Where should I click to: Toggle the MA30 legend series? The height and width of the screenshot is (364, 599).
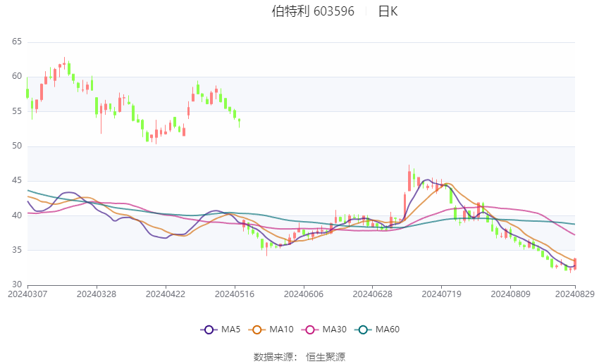[324, 330]
